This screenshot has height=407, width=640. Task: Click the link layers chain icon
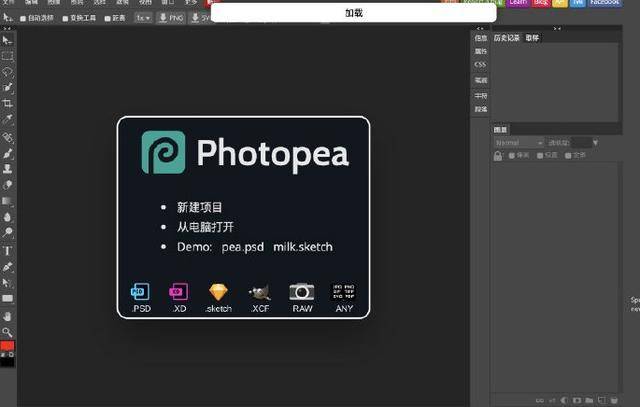pos(540,400)
